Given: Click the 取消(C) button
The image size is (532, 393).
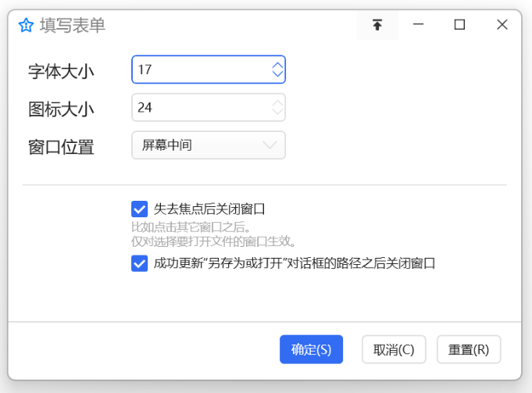Looking at the screenshot, I should click(x=394, y=349).
